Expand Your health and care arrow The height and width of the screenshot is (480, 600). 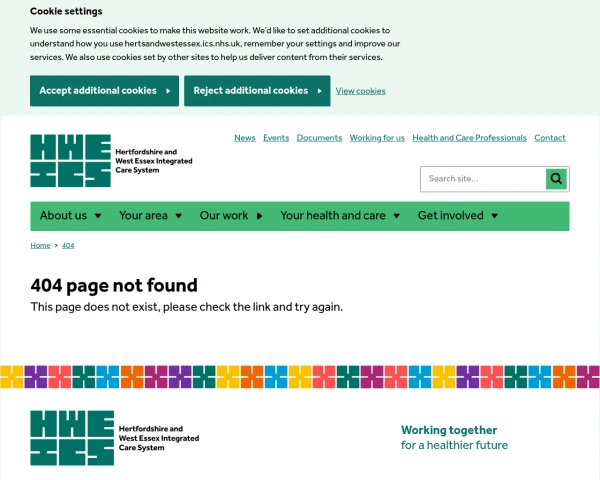pyautogui.click(x=396, y=216)
